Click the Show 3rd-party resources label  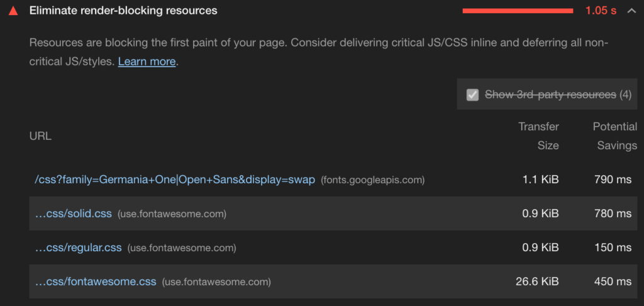[x=550, y=95]
